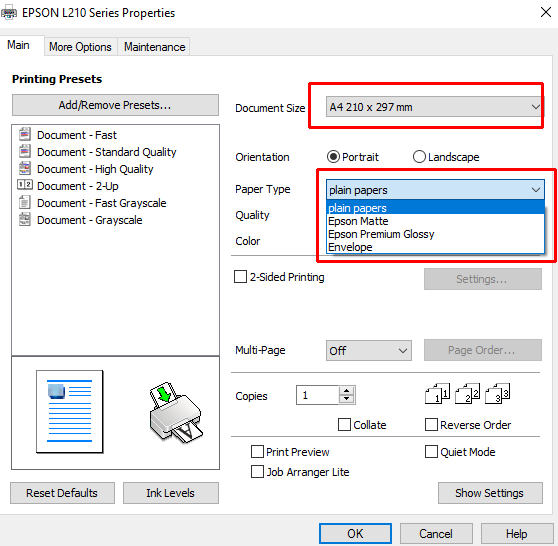Enable 2-Sided Printing checkbox
Screen dimensions: 558x546
(x=240, y=277)
